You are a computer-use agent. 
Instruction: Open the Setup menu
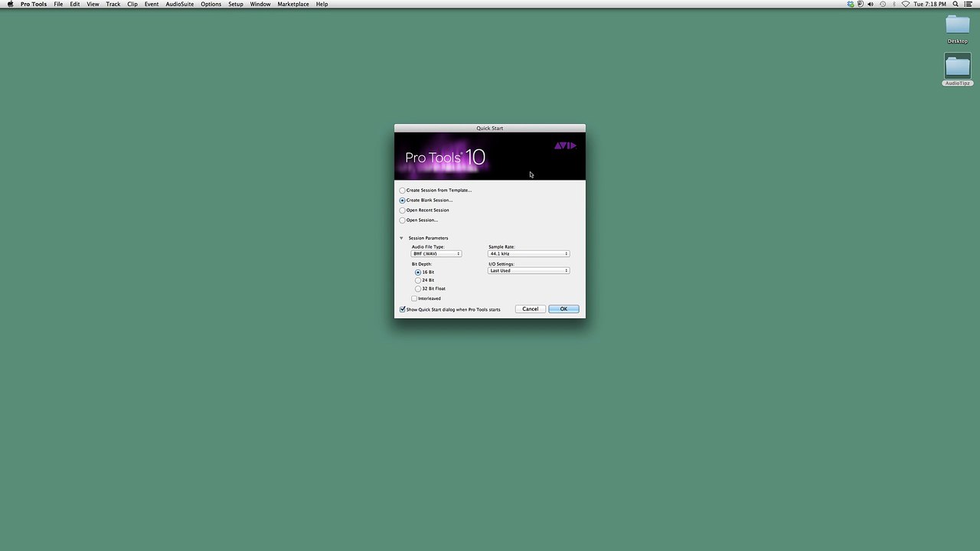[236, 4]
